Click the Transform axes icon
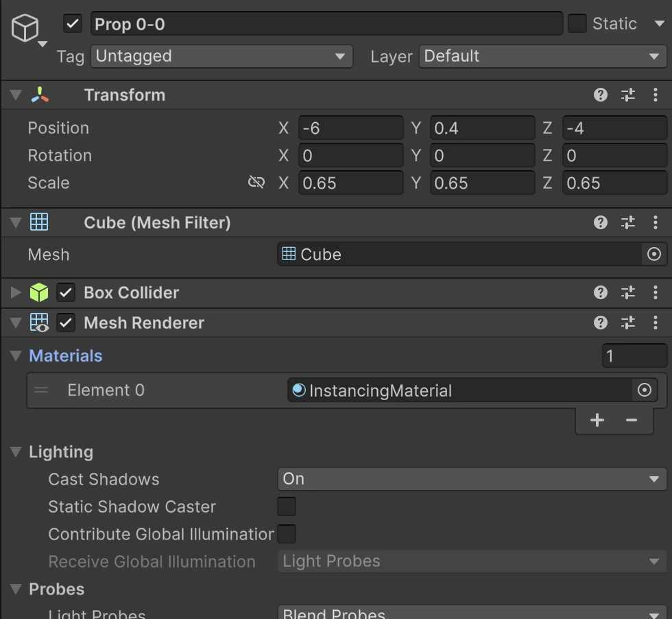Image resolution: width=672 pixels, height=619 pixels. tap(40, 95)
